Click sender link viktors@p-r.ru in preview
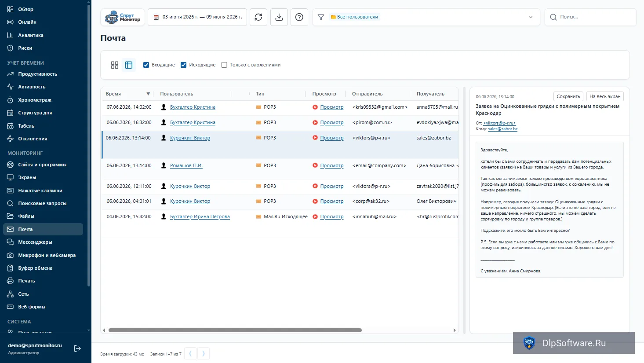The width and height of the screenshot is (644, 363). coord(500,124)
